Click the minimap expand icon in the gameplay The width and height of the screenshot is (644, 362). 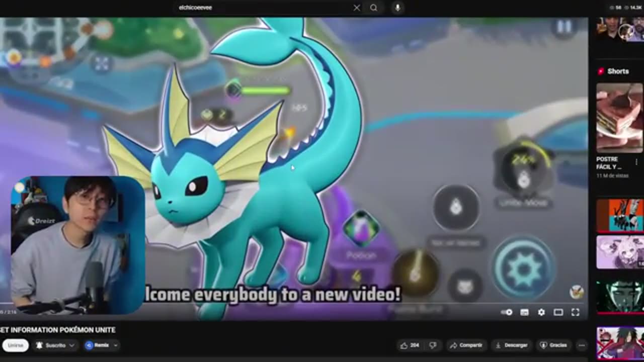click(x=102, y=63)
